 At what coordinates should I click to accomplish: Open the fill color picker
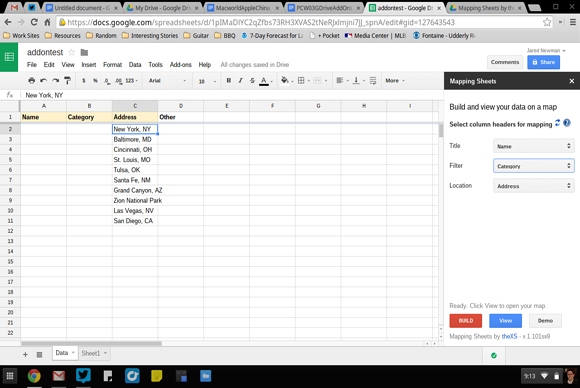tap(287, 80)
